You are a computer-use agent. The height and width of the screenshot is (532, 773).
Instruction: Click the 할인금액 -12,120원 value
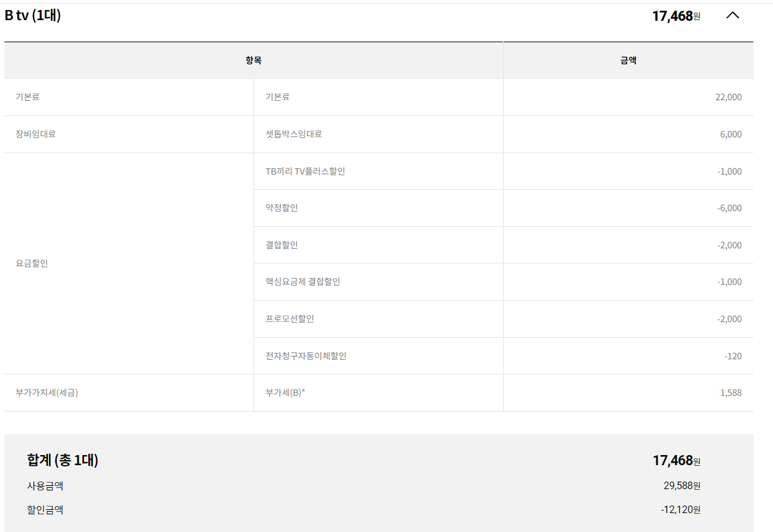pyautogui.click(x=680, y=509)
